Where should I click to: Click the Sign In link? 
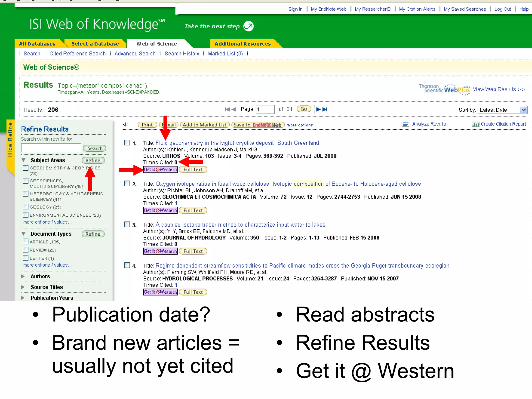[x=295, y=9]
